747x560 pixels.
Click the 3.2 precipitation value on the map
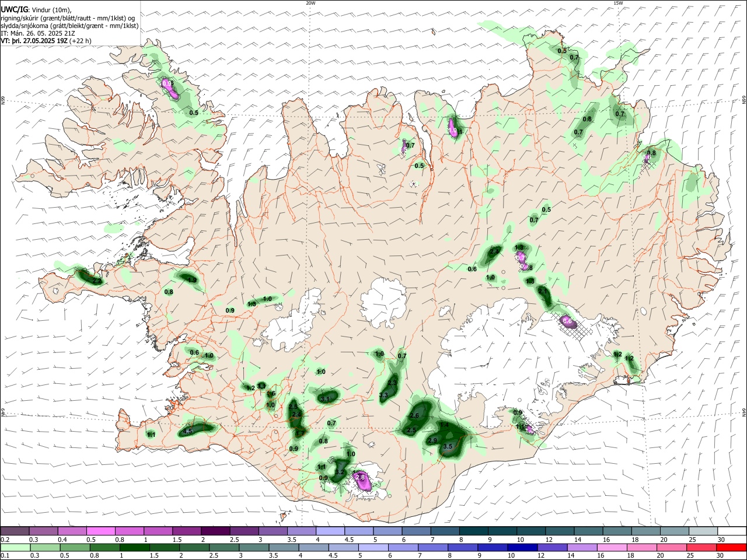(x=340, y=472)
